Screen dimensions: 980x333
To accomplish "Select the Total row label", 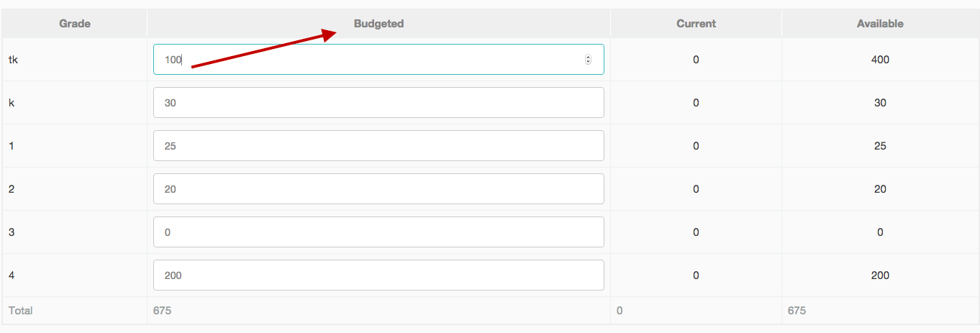I will click(x=20, y=311).
